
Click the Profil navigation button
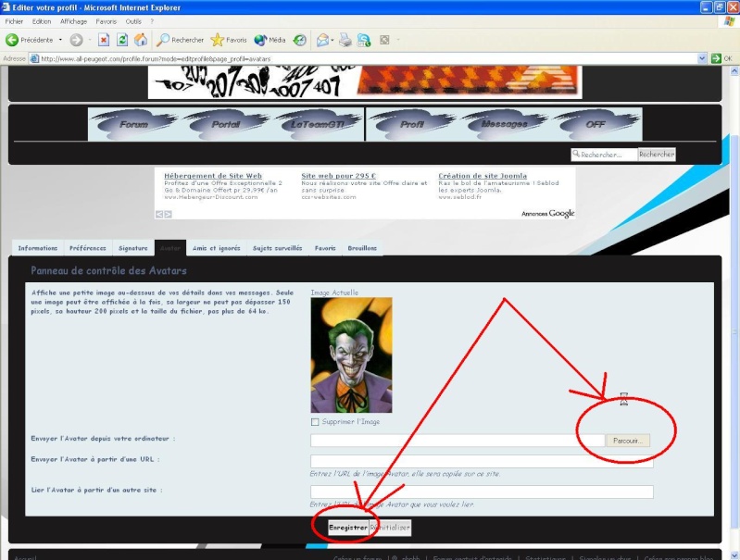pyautogui.click(x=412, y=125)
